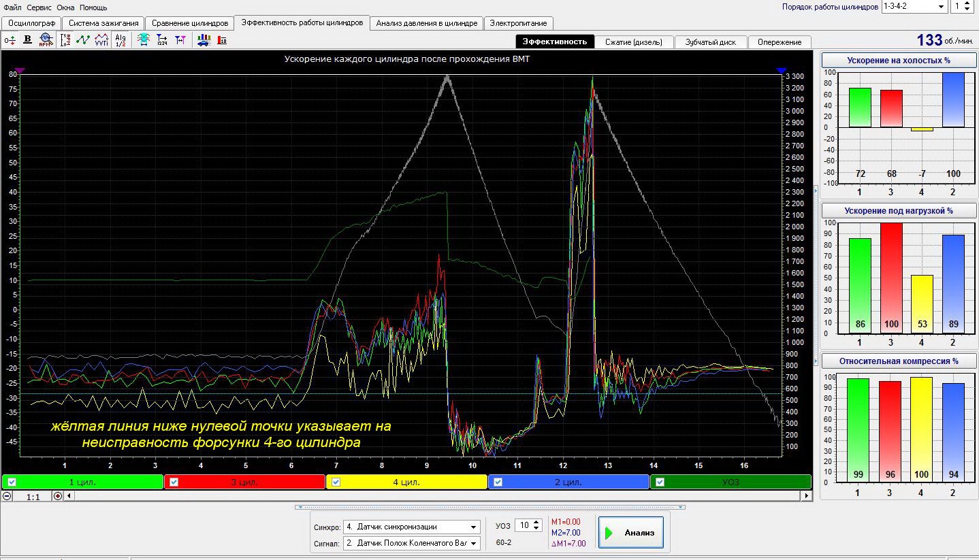Click the yellow 4 цил. legend bar

coord(406,482)
